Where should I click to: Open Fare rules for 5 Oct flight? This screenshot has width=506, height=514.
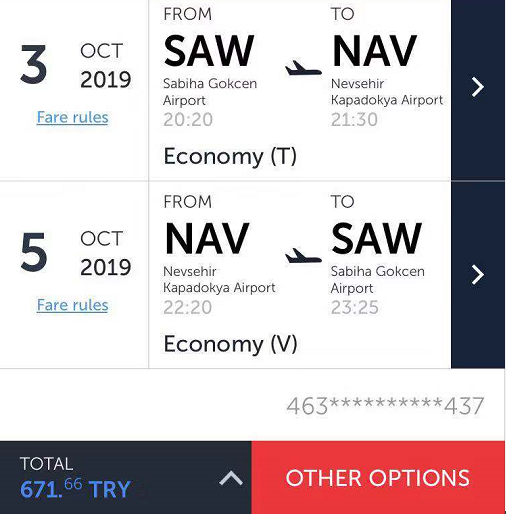tap(72, 305)
